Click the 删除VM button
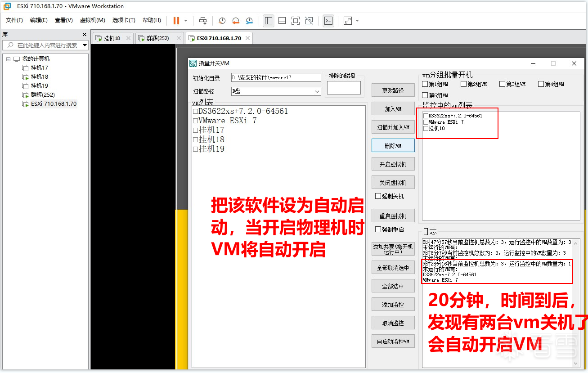This screenshot has width=588, height=373. [393, 146]
